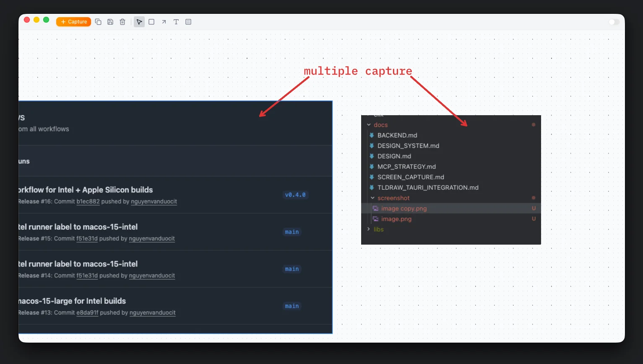Viewport: 643px width, 364px height.
Task: Select the text tool
Action: click(x=176, y=21)
